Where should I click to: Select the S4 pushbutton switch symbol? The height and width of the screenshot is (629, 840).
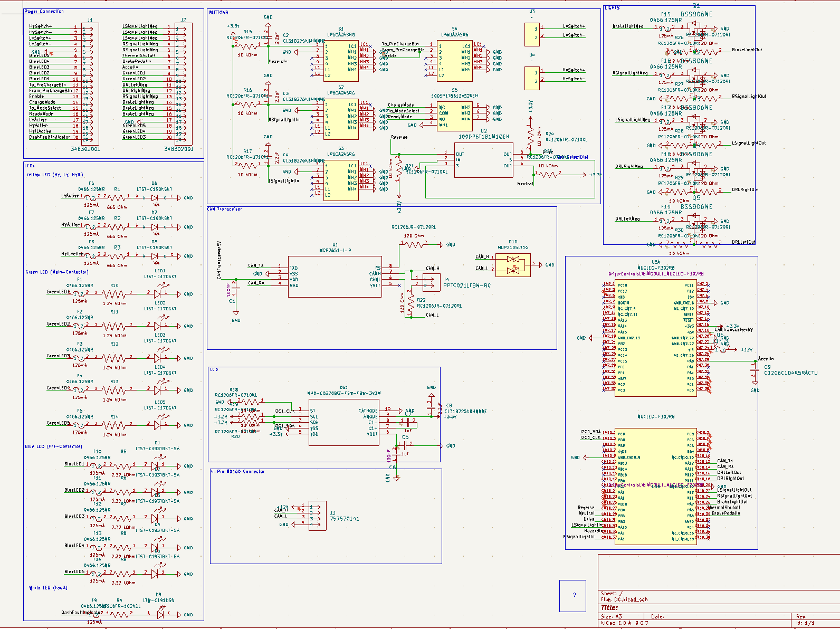point(454,61)
